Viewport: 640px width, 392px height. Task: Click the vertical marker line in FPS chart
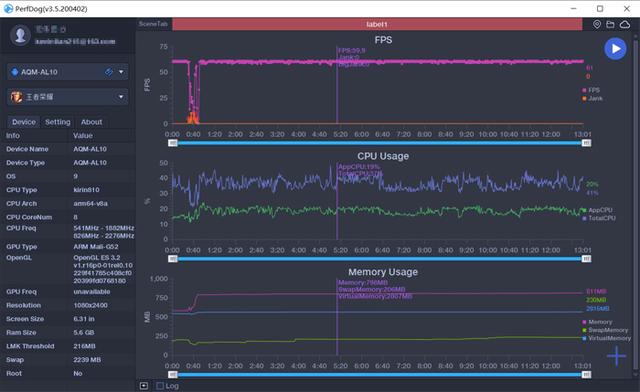[337, 85]
